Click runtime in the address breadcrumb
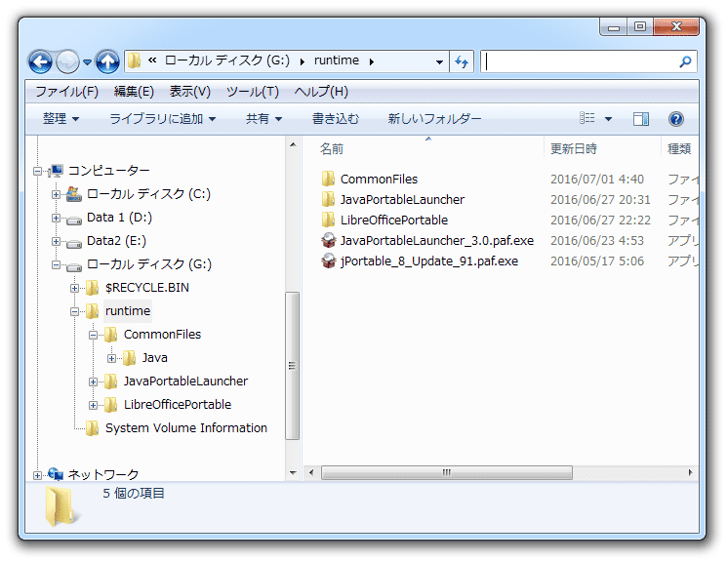The width and height of the screenshot is (728, 562). (337, 60)
